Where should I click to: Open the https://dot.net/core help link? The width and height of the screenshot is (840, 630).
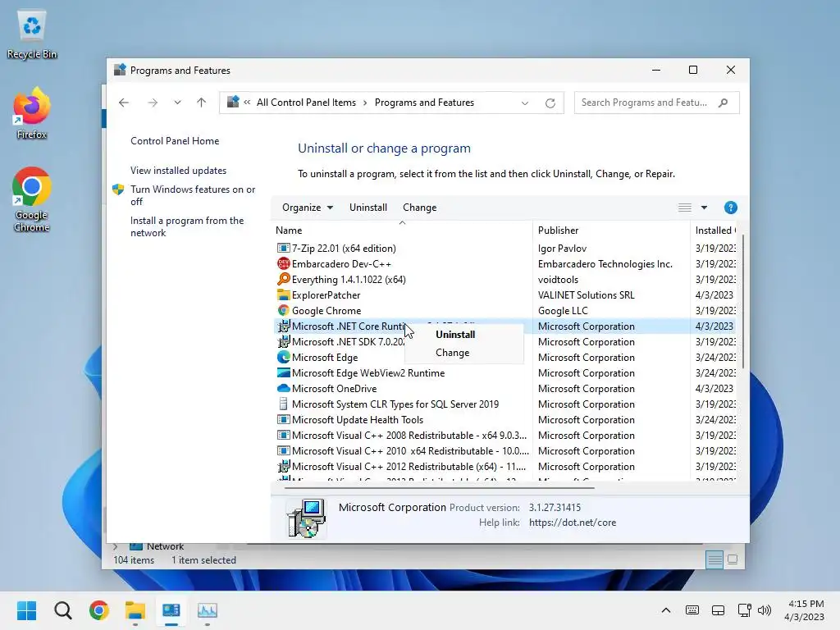(573, 523)
